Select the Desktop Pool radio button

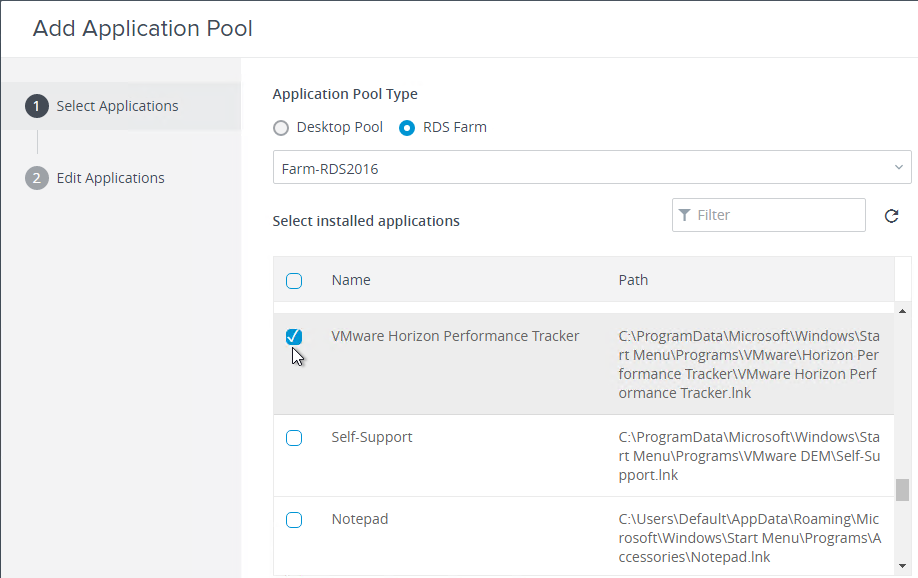point(281,128)
